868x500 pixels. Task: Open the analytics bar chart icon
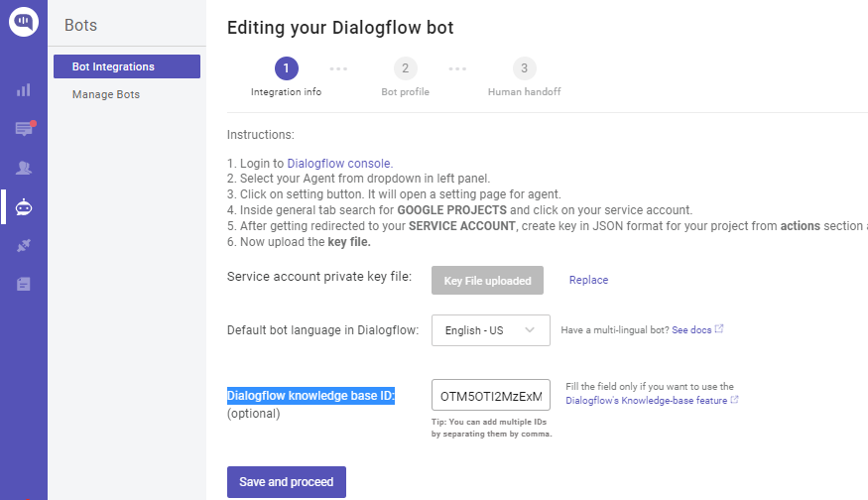tap(24, 90)
